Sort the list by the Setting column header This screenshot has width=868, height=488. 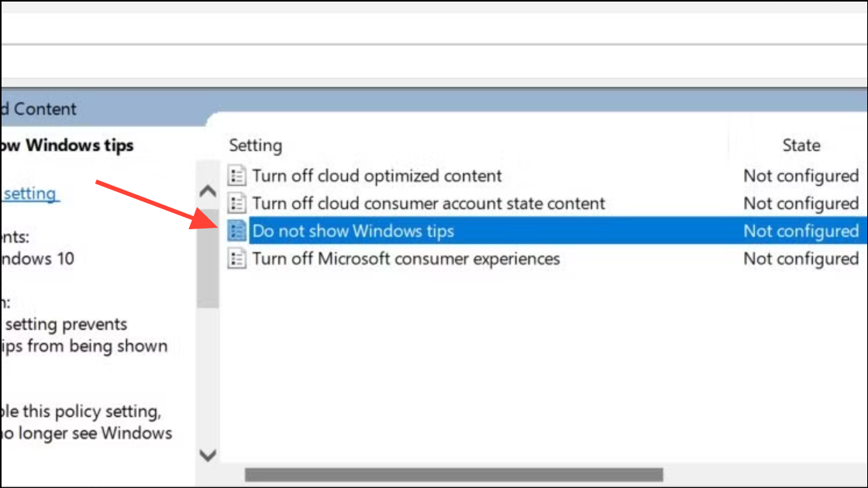pyautogui.click(x=256, y=146)
